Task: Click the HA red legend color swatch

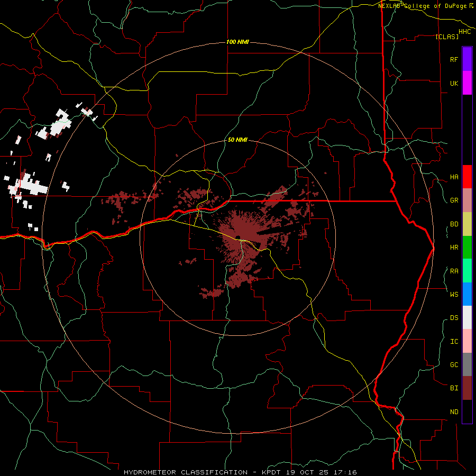Action: [467, 177]
